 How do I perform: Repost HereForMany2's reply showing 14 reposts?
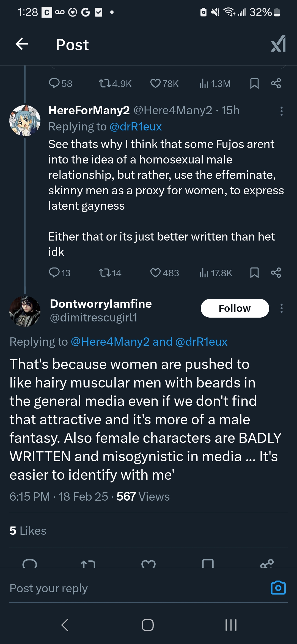105,273
